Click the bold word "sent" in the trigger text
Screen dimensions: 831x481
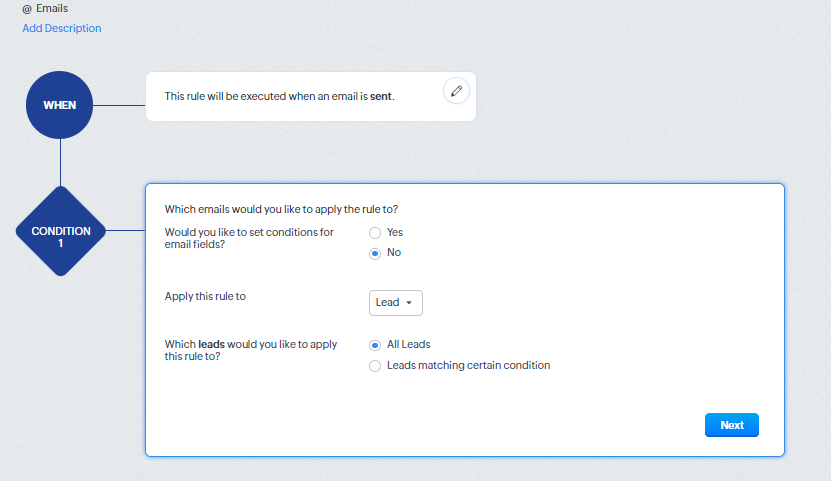point(381,97)
